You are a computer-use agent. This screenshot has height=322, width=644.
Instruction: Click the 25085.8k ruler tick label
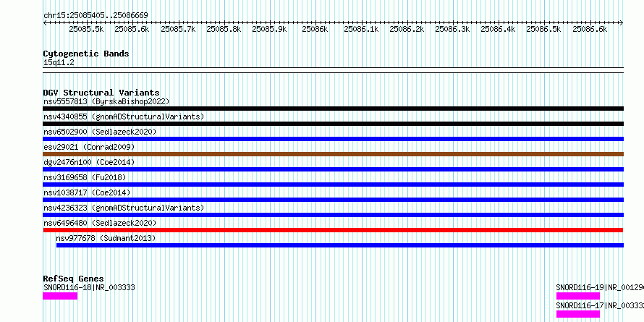pos(224,29)
